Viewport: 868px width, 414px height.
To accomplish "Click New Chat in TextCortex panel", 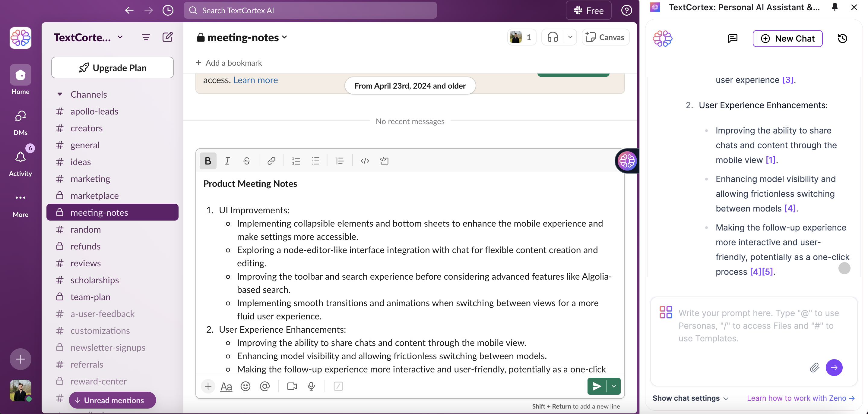I will tap(787, 38).
